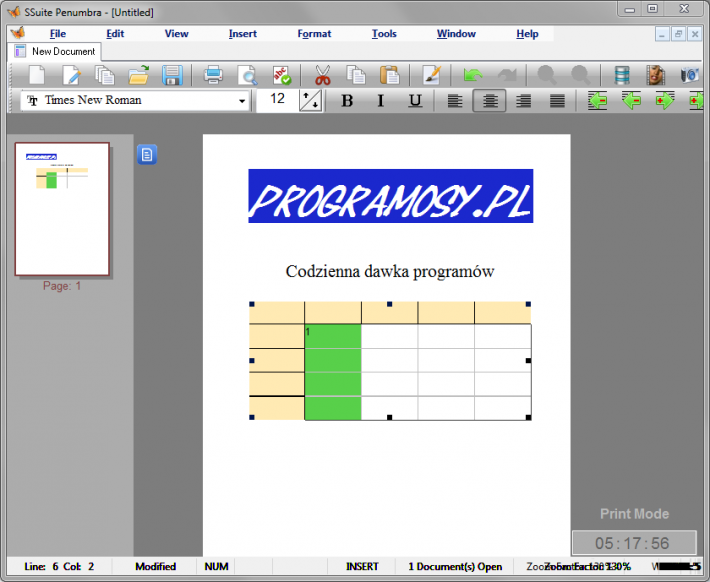This screenshot has width=710, height=582.
Task: Toggle bold formatting
Action: coord(347,101)
